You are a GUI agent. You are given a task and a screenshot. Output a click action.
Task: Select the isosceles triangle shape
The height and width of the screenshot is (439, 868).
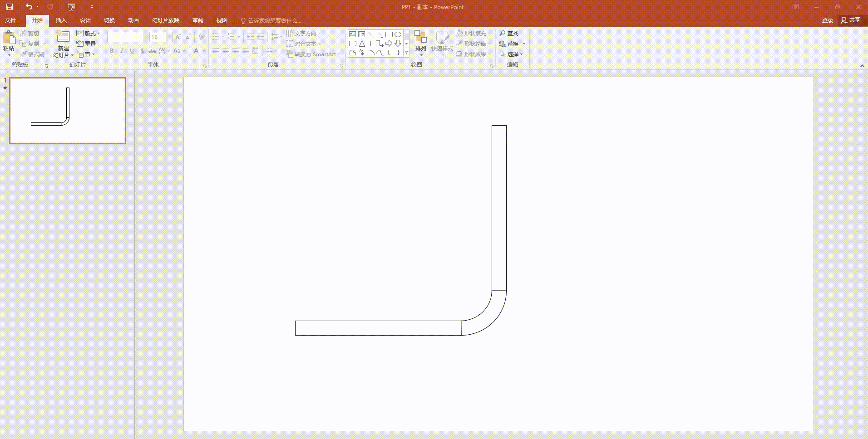click(361, 44)
